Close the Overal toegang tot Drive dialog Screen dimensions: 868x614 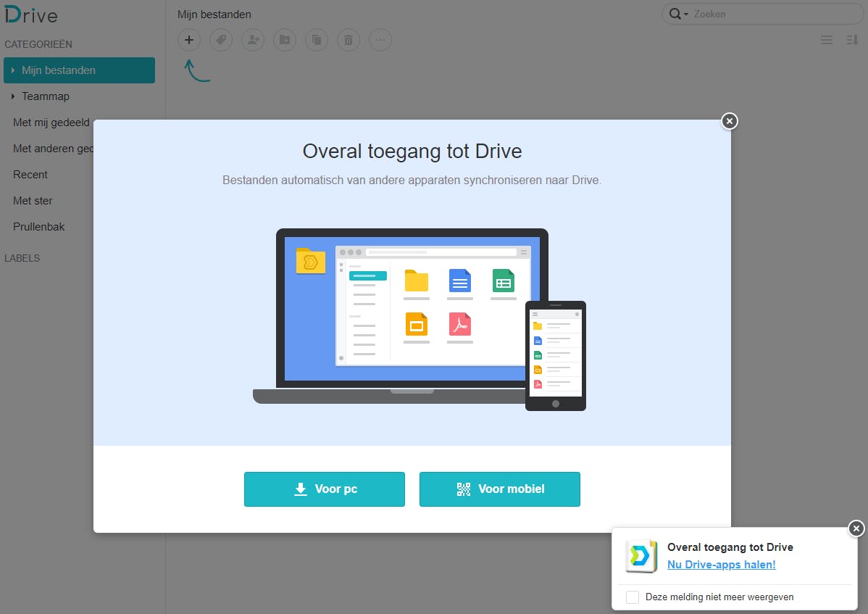click(x=729, y=121)
